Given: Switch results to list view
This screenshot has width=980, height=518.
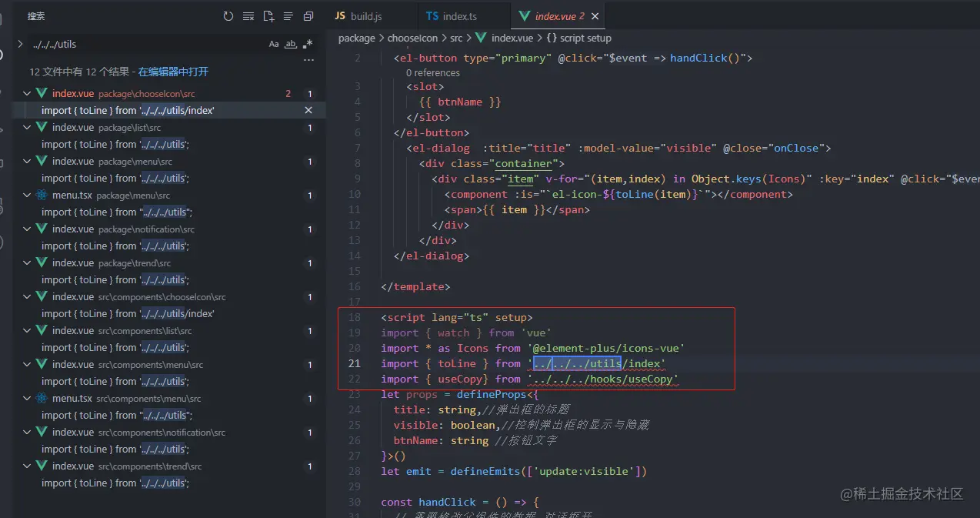Looking at the screenshot, I should pos(288,16).
